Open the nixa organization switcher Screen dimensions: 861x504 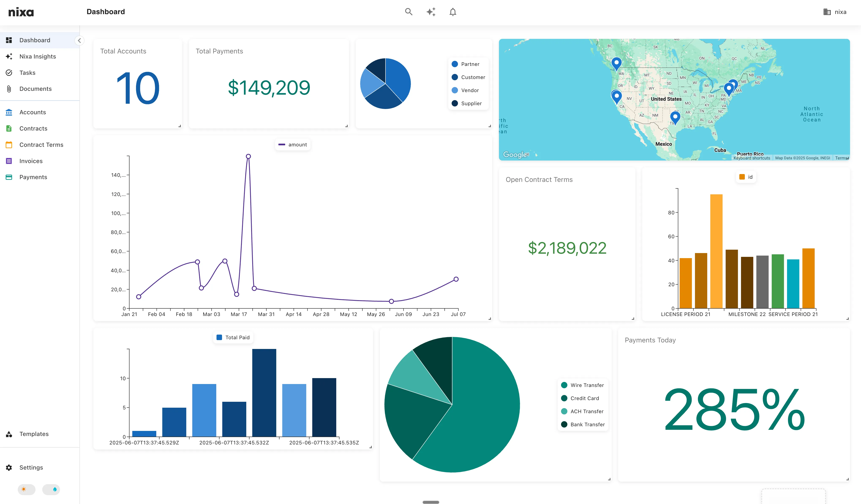[835, 12]
